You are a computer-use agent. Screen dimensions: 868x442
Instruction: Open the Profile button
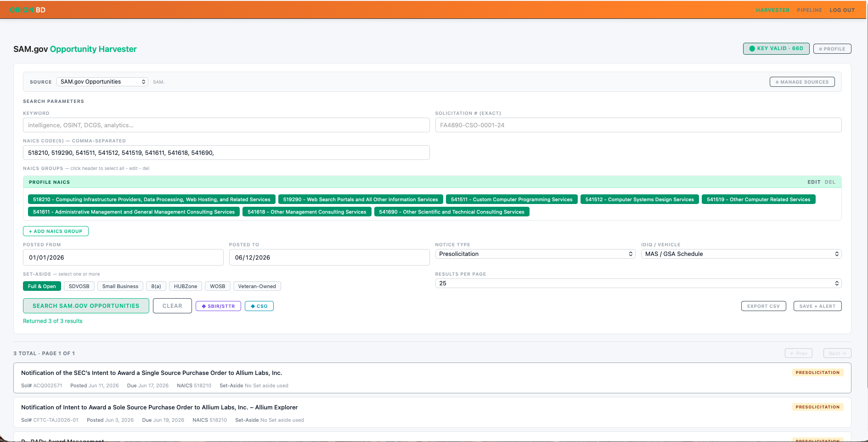click(832, 49)
